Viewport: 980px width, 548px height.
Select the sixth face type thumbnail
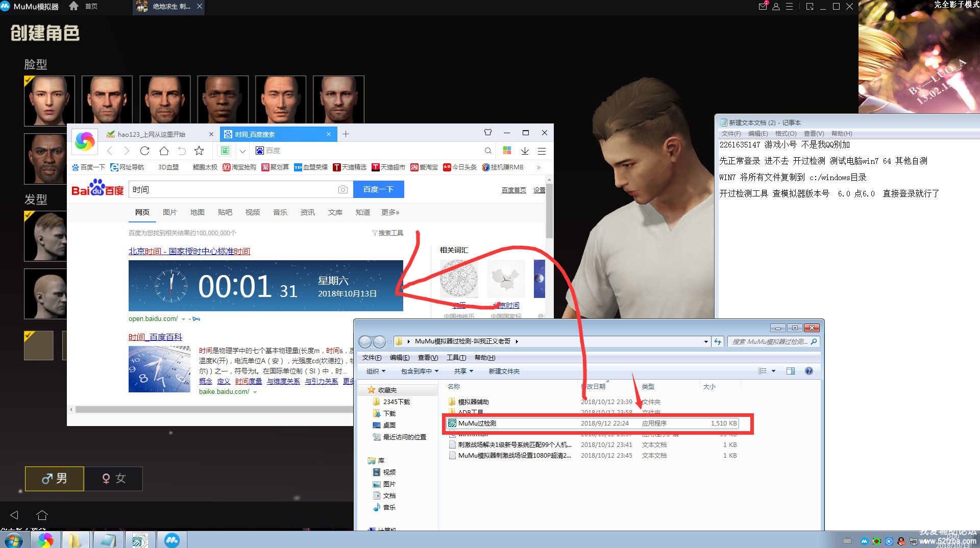point(338,99)
